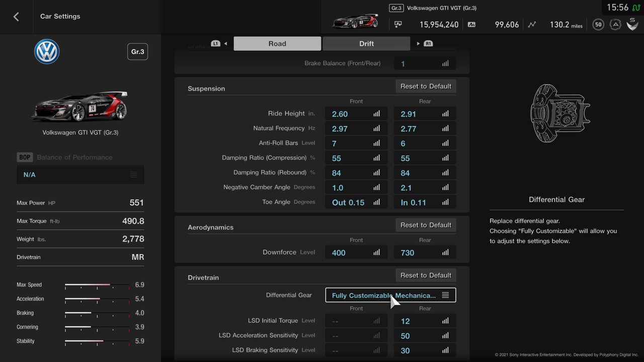644x362 pixels.
Task: Edit rear Ride Height 2.91
Action: tap(425, 114)
